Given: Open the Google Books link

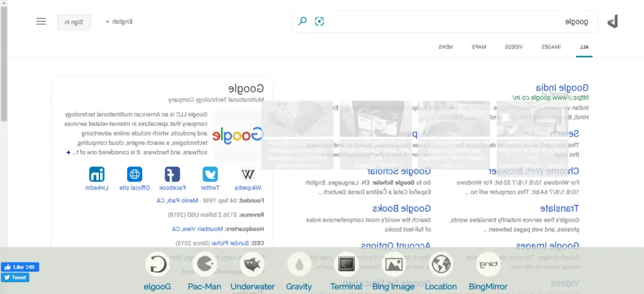Looking at the screenshot, I should [401, 208].
